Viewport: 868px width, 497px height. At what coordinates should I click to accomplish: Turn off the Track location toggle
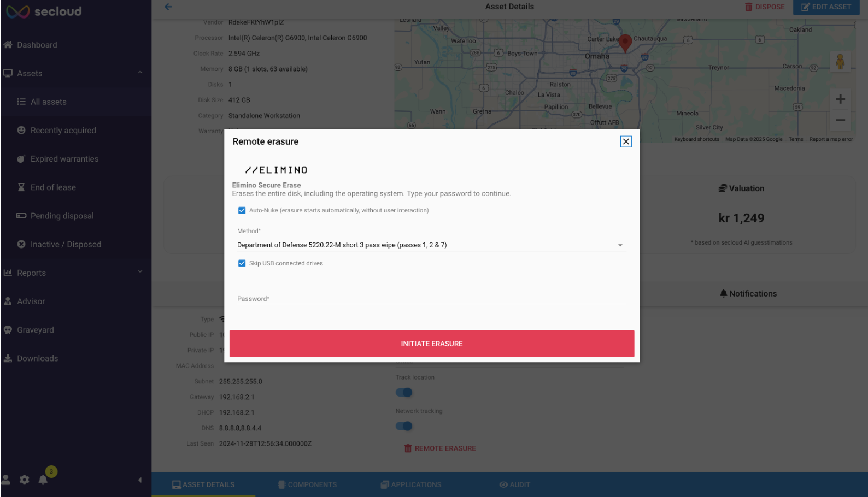(x=404, y=393)
